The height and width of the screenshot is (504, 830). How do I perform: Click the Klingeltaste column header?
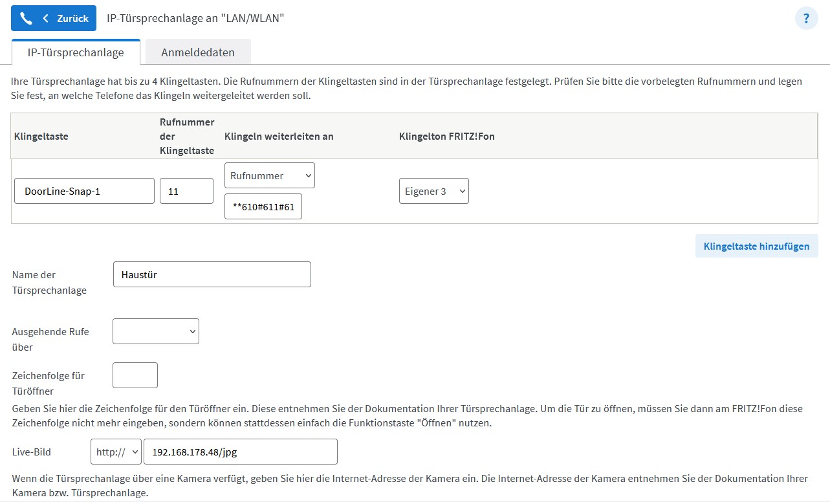(41, 137)
